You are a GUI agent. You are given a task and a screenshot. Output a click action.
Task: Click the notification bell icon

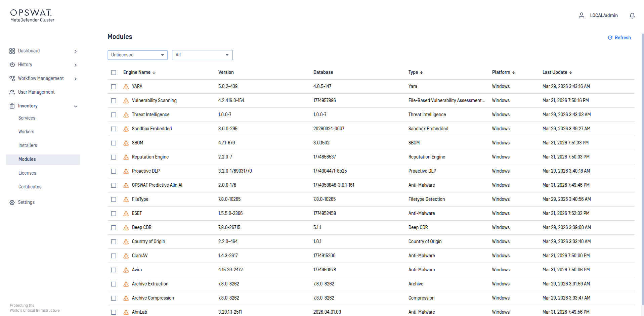[x=632, y=15]
